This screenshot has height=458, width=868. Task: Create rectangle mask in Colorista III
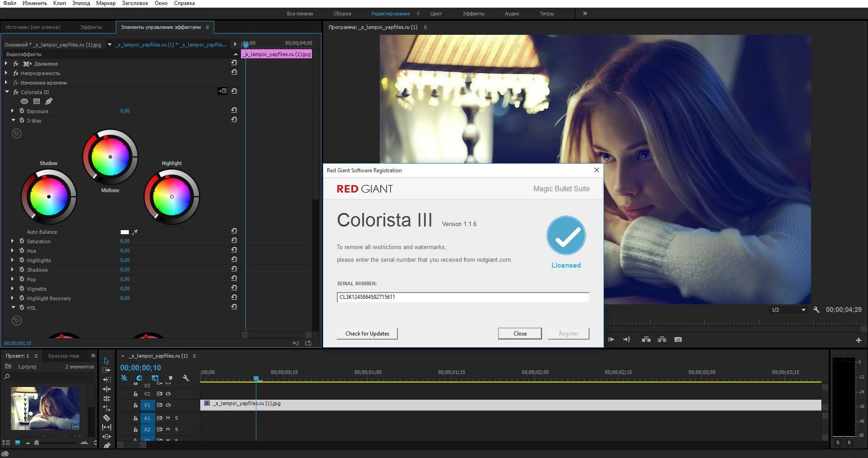click(37, 101)
